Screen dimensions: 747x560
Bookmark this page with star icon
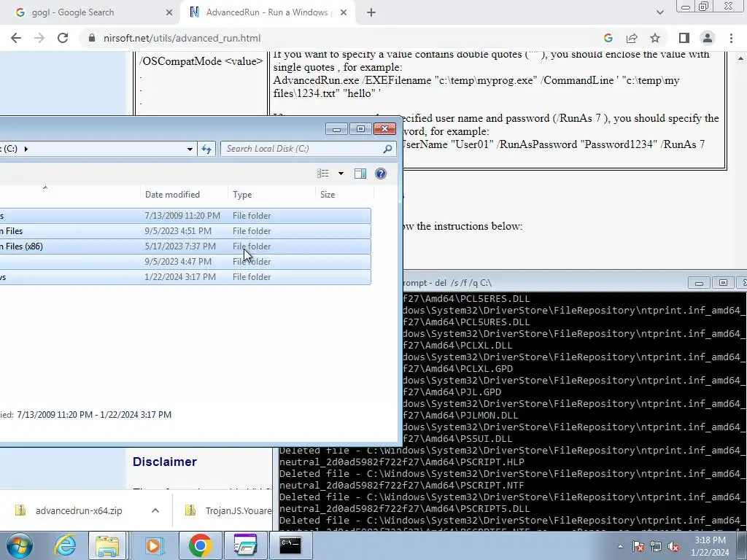pyautogui.click(x=655, y=38)
